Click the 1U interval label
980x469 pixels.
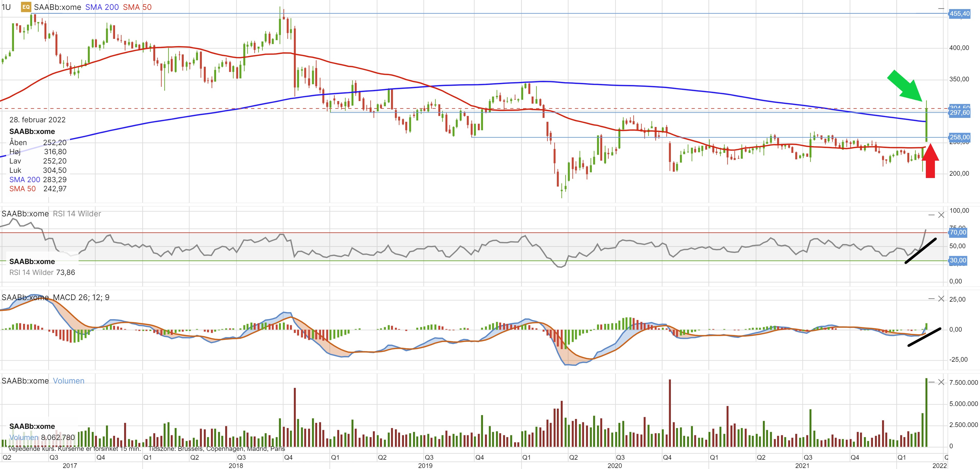6,7
